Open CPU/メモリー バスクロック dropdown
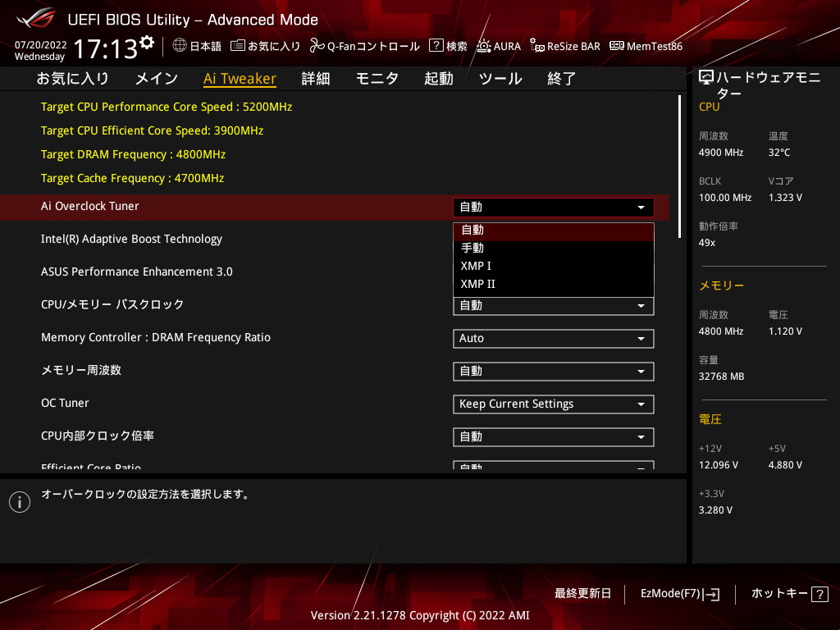Image resolution: width=840 pixels, height=630 pixels. [x=554, y=306]
